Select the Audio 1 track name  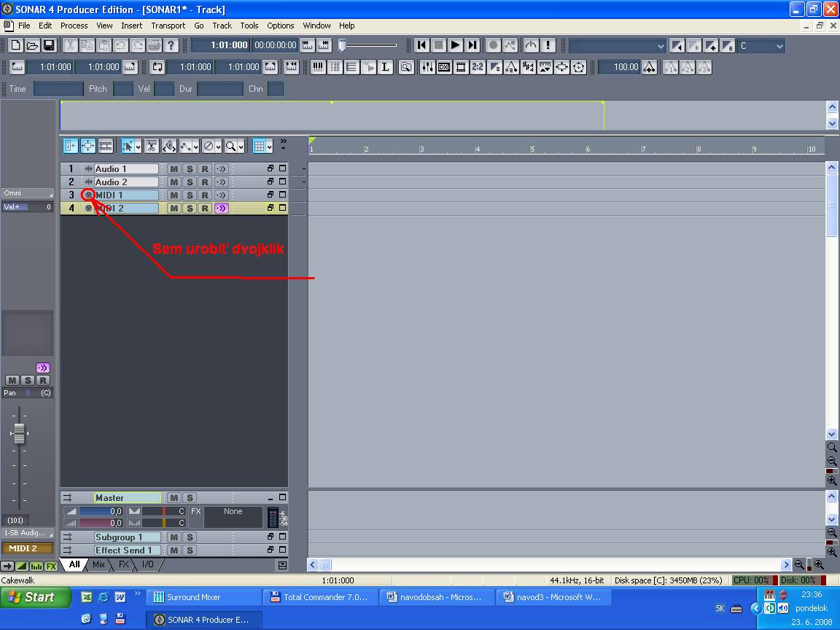pyautogui.click(x=126, y=168)
